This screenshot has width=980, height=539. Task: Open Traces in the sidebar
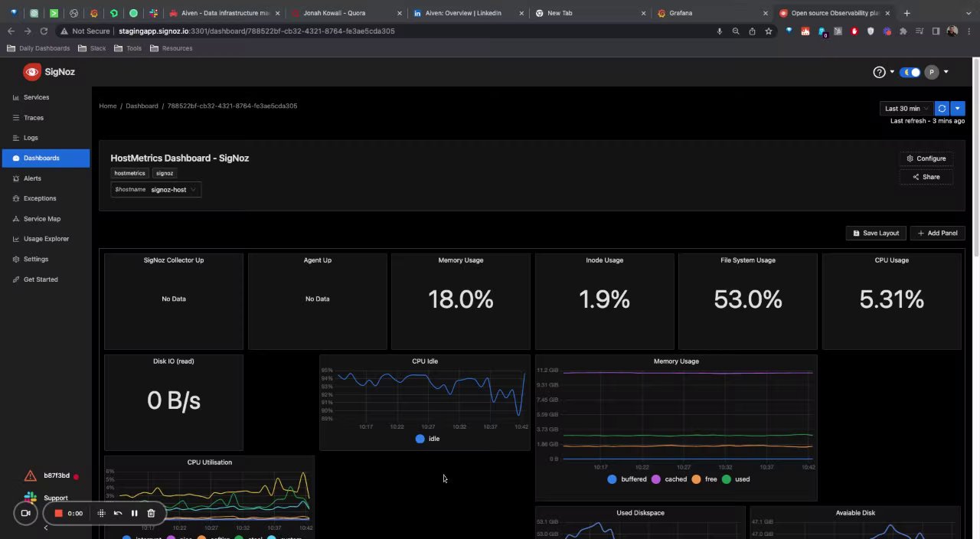pos(46,118)
